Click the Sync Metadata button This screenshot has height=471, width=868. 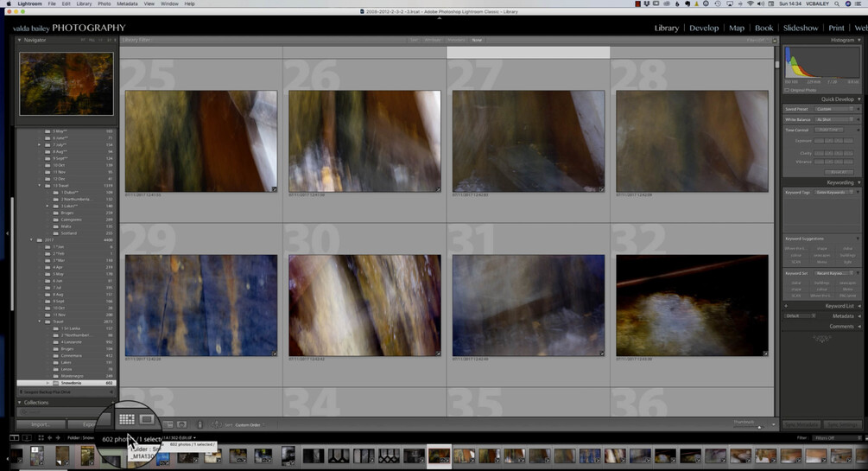pyautogui.click(x=801, y=425)
